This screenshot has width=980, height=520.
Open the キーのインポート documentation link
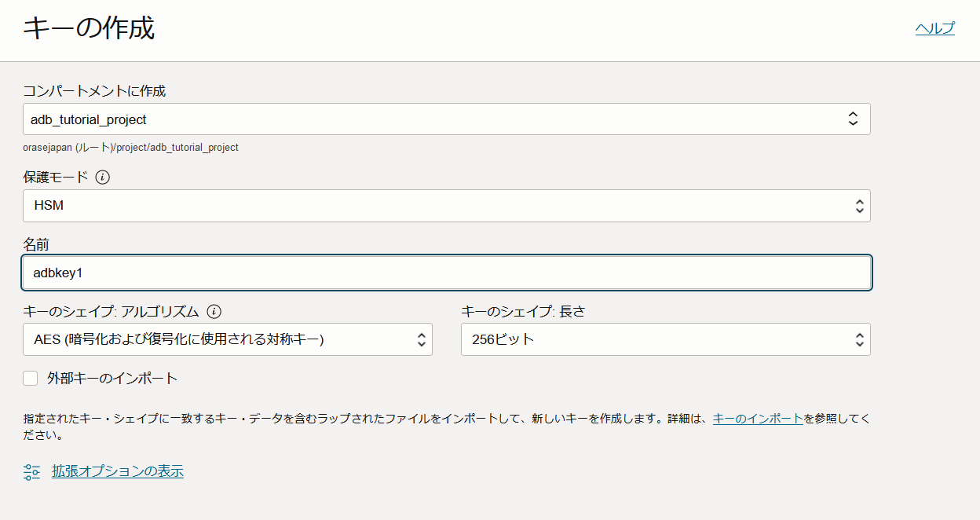[758, 419]
